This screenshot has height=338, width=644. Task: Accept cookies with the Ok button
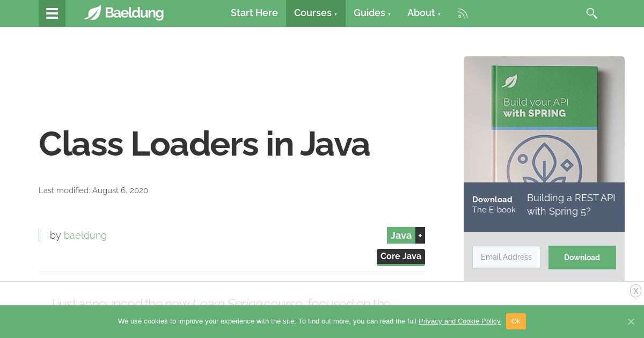(516, 321)
